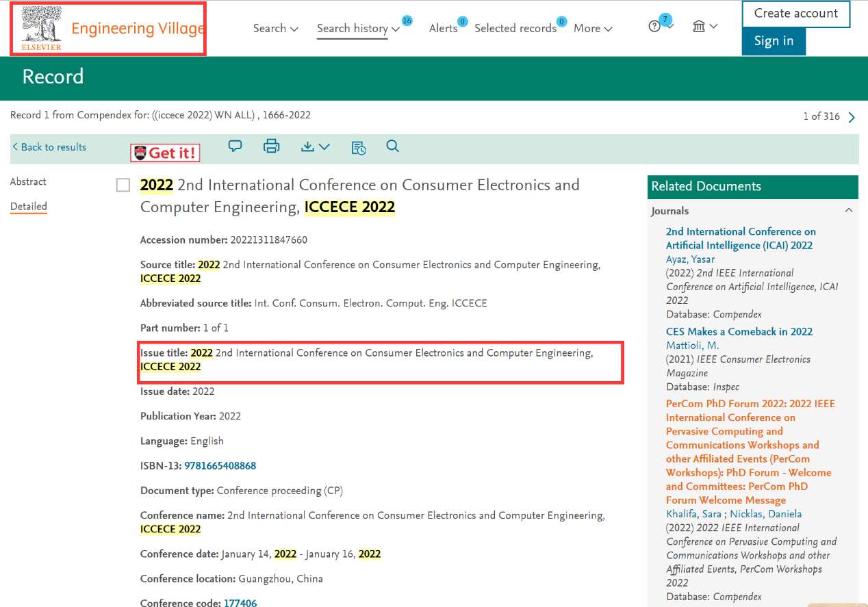The image size is (868, 607).
Task: Click the Related Documents panel header
Action: pyautogui.click(x=752, y=186)
